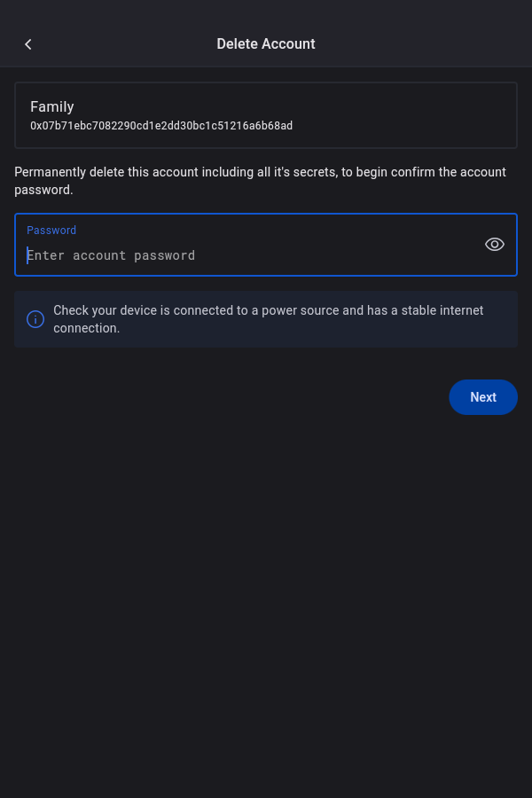Click the small blue Password field label
Screen dimensions: 532x798
coord(51,230)
